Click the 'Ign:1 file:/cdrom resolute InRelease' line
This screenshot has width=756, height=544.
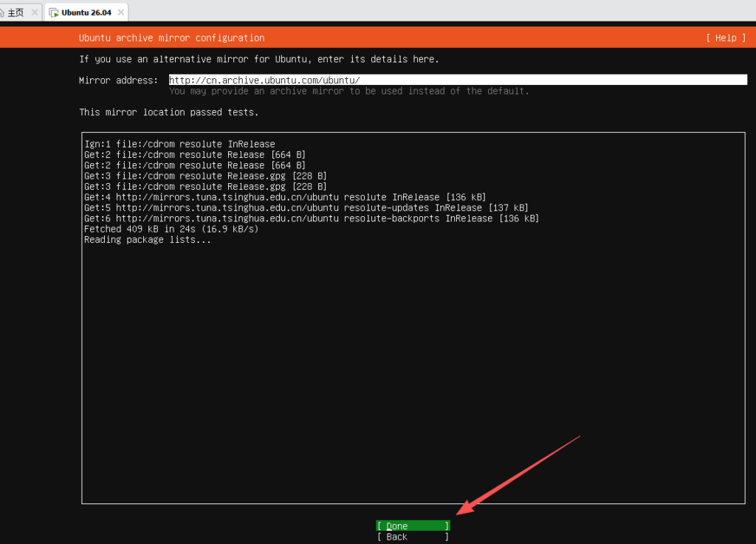tap(179, 144)
